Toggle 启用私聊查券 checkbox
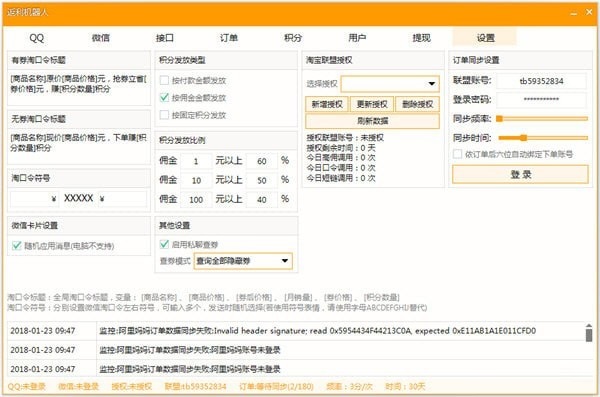This screenshot has width=600, height=397. point(164,244)
